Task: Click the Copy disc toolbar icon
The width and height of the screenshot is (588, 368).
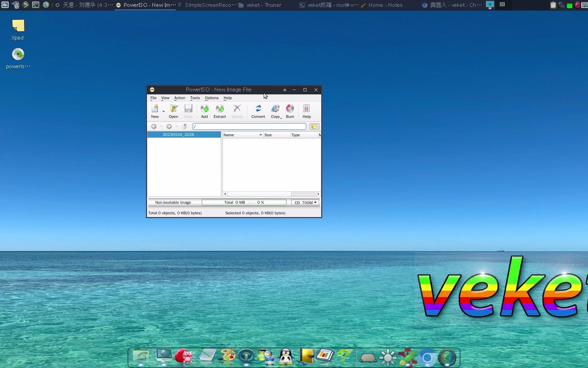Action: [275, 111]
